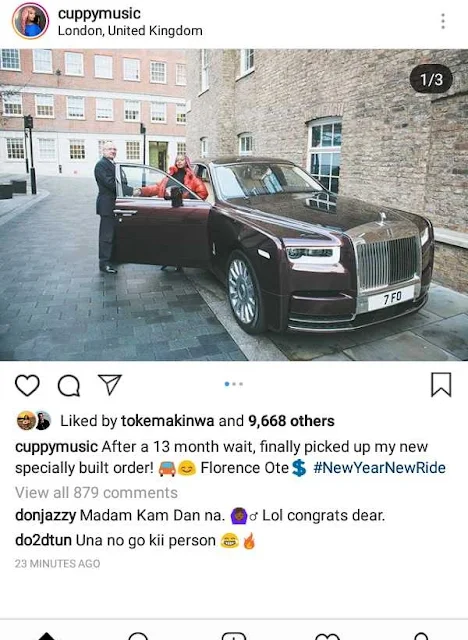Share post using paper plane icon
The width and height of the screenshot is (468, 640).
[x=110, y=384]
